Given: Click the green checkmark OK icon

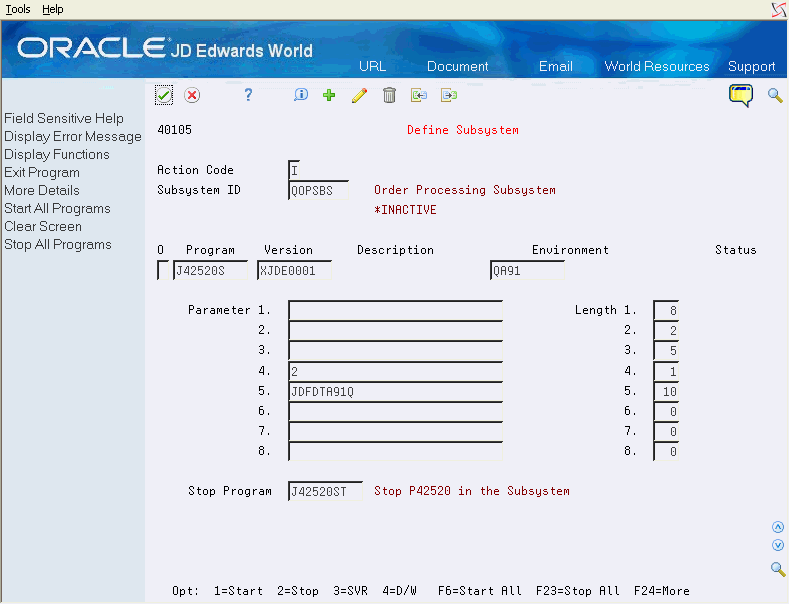Looking at the screenshot, I should pyautogui.click(x=164, y=95).
